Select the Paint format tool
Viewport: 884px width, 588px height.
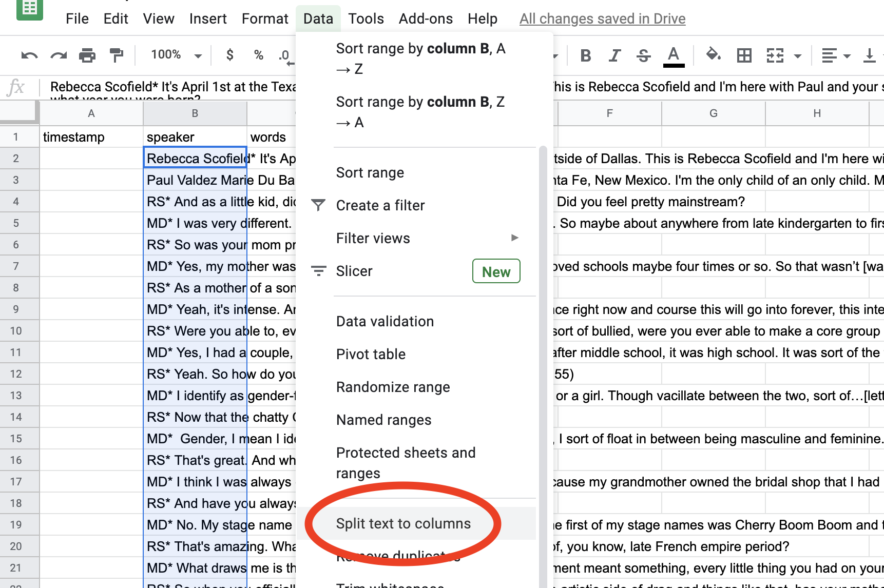tap(117, 55)
